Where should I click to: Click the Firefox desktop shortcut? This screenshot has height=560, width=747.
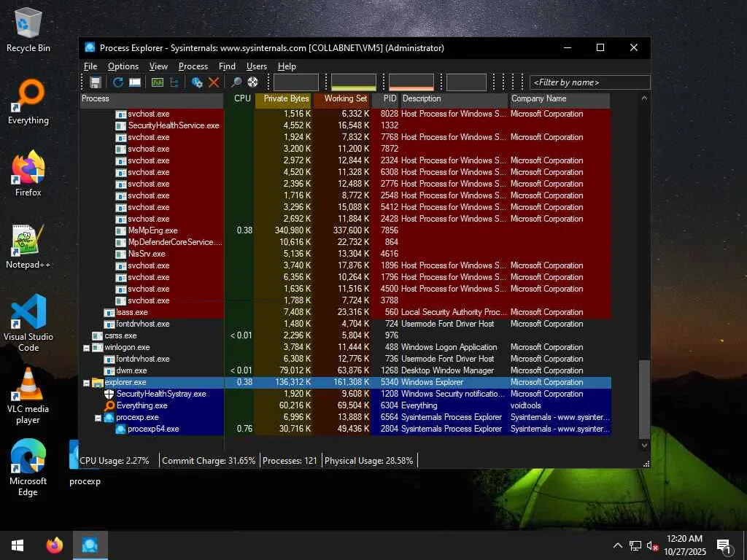[x=28, y=174]
